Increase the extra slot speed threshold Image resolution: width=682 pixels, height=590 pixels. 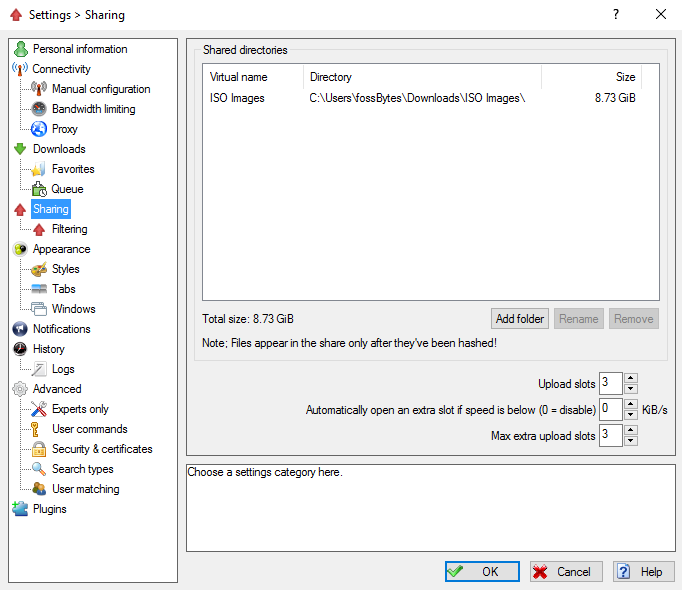631,404
